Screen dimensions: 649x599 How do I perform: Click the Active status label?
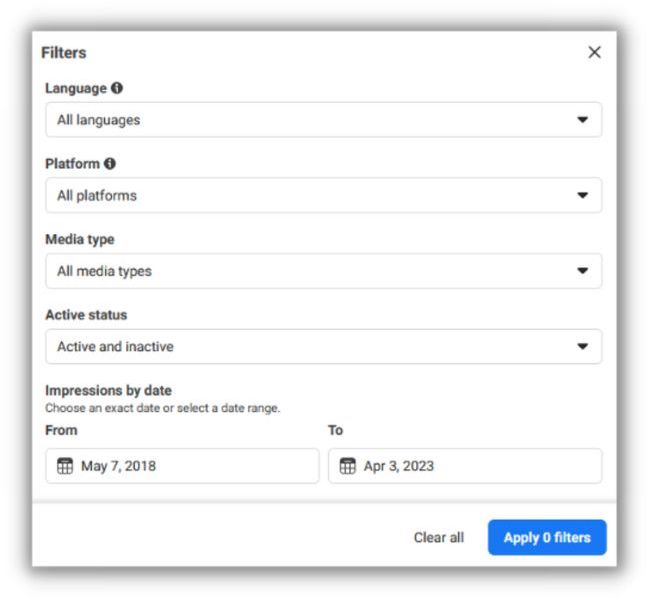86,315
